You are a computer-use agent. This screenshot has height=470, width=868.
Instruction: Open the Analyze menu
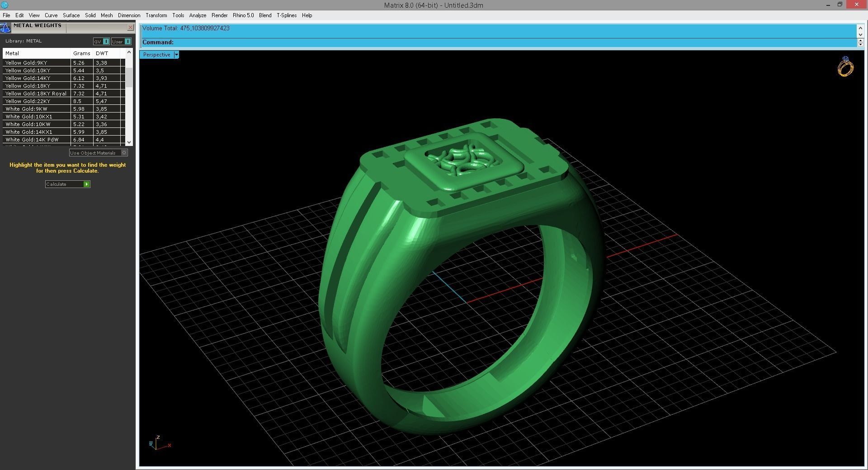pos(198,15)
